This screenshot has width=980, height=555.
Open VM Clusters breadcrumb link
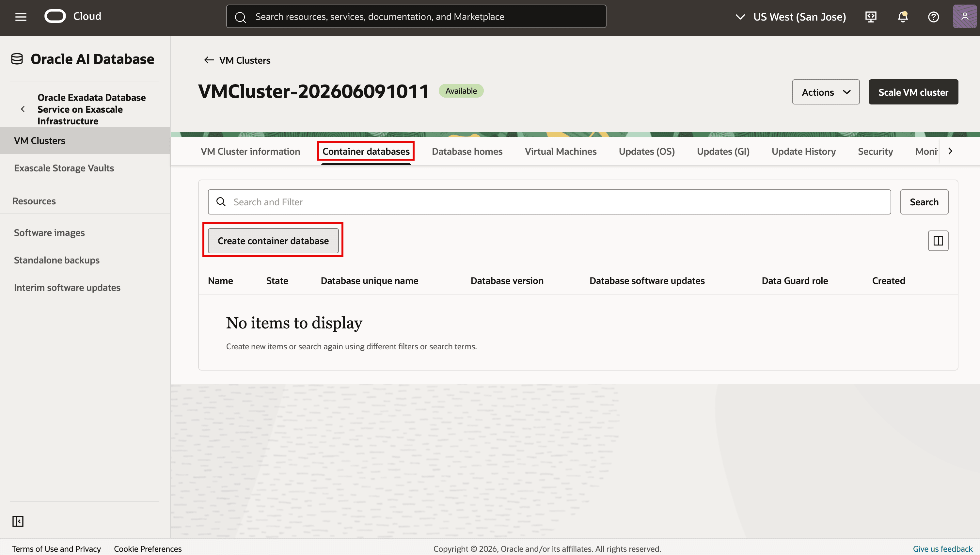[x=245, y=60]
